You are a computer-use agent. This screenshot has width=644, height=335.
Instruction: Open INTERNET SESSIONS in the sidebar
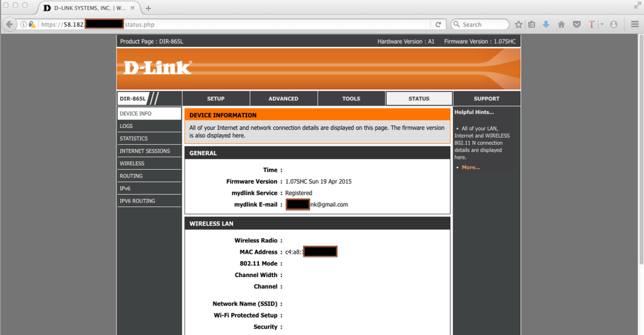click(x=149, y=151)
